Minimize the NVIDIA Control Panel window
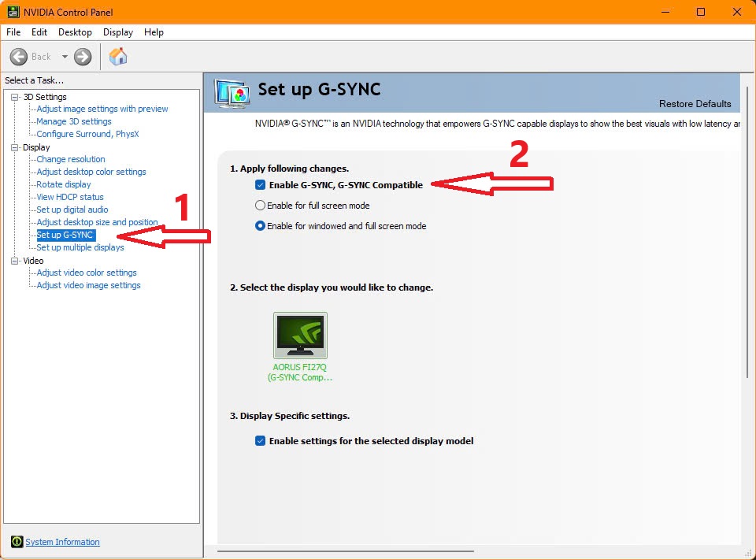This screenshot has height=560, width=756. (x=665, y=12)
